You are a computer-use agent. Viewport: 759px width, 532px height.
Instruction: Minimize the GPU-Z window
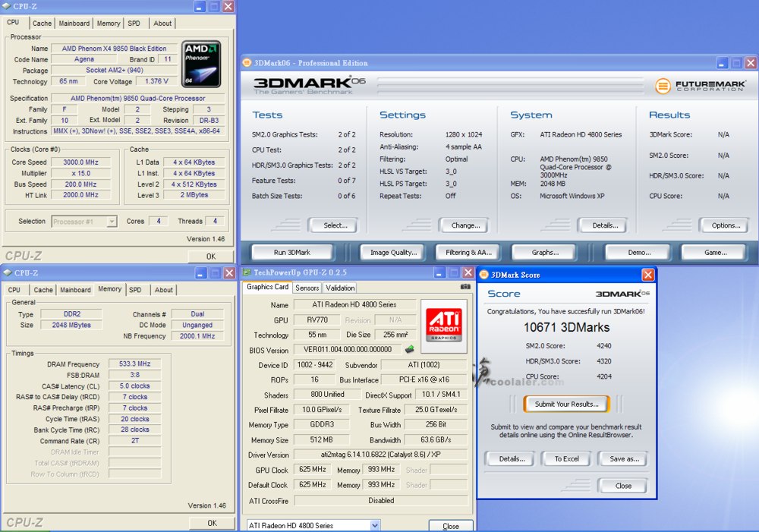click(439, 272)
